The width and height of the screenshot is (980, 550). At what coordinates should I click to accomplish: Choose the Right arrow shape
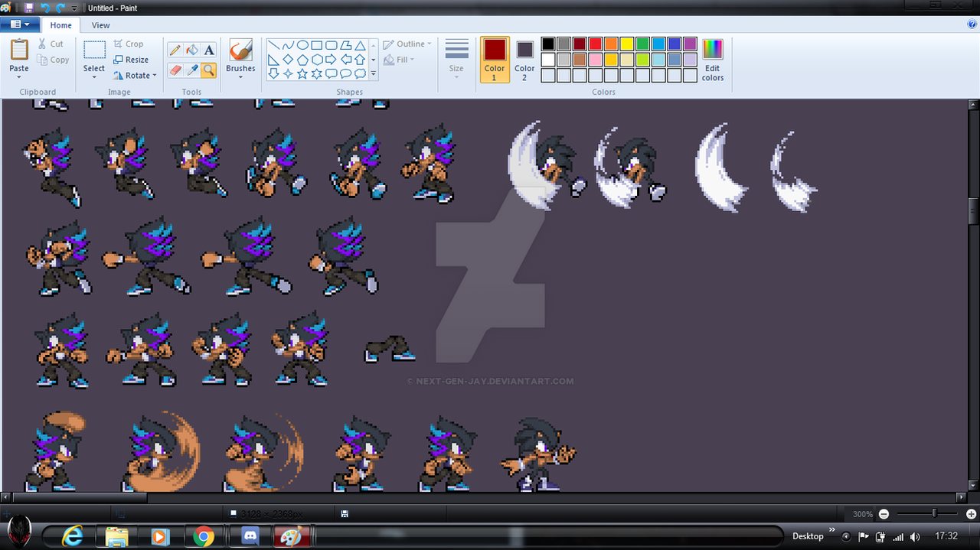click(331, 60)
